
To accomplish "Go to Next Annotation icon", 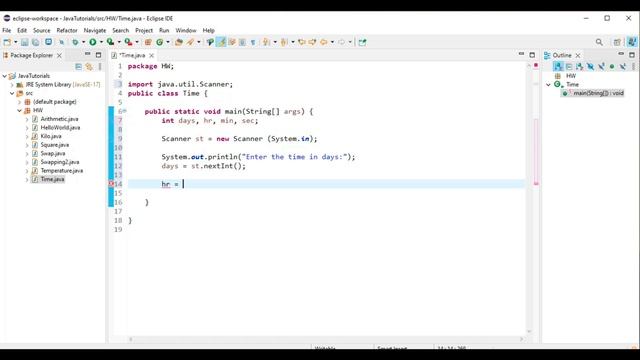I will click(266, 42).
